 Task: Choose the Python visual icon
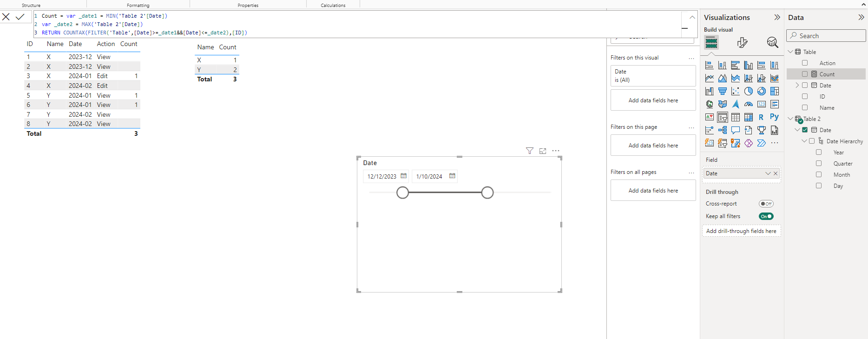click(x=775, y=117)
